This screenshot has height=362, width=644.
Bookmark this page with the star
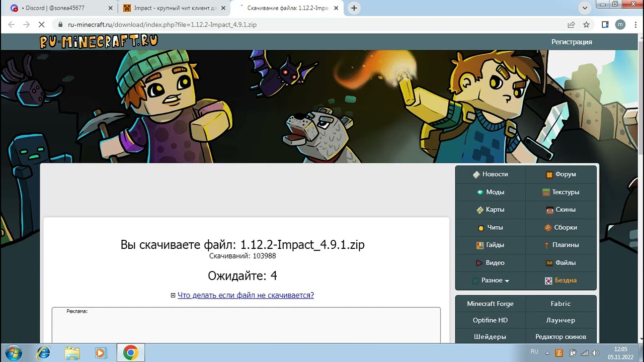tap(586, 24)
